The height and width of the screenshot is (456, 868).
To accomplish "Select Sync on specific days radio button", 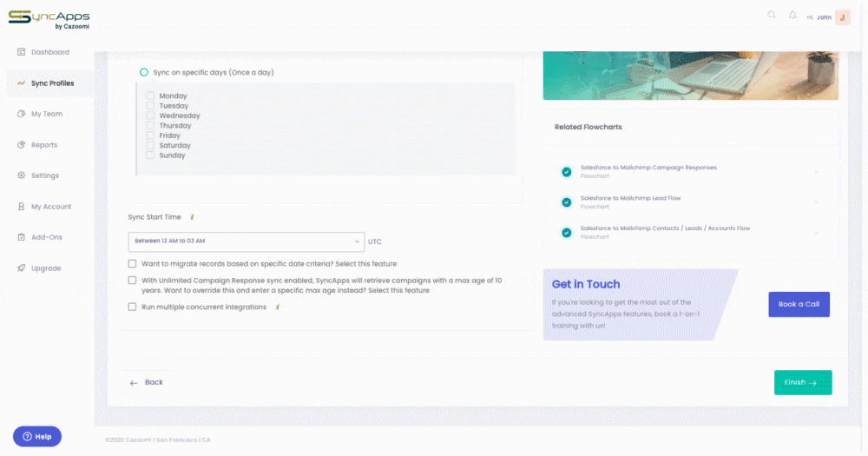I will pyautogui.click(x=144, y=73).
